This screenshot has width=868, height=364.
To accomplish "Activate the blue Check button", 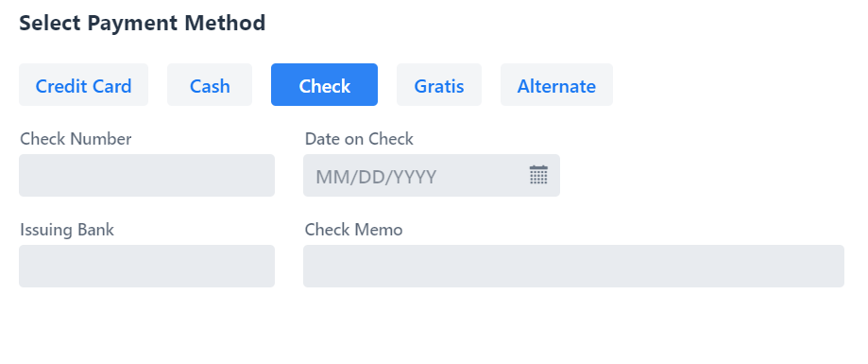I will [324, 85].
